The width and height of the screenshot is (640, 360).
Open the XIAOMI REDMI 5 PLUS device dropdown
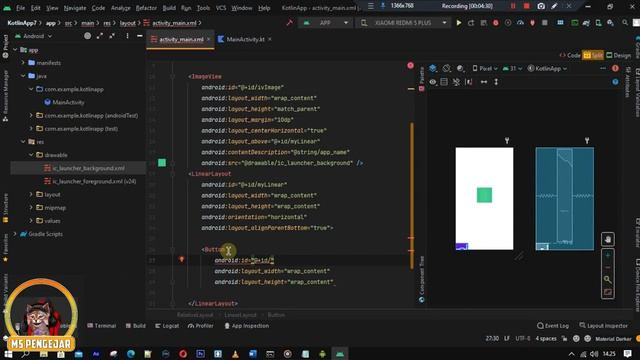tap(403, 23)
